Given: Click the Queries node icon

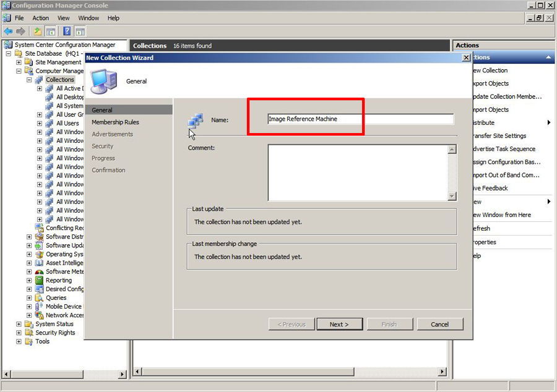Looking at the screenshot, I should pos(39,297).
